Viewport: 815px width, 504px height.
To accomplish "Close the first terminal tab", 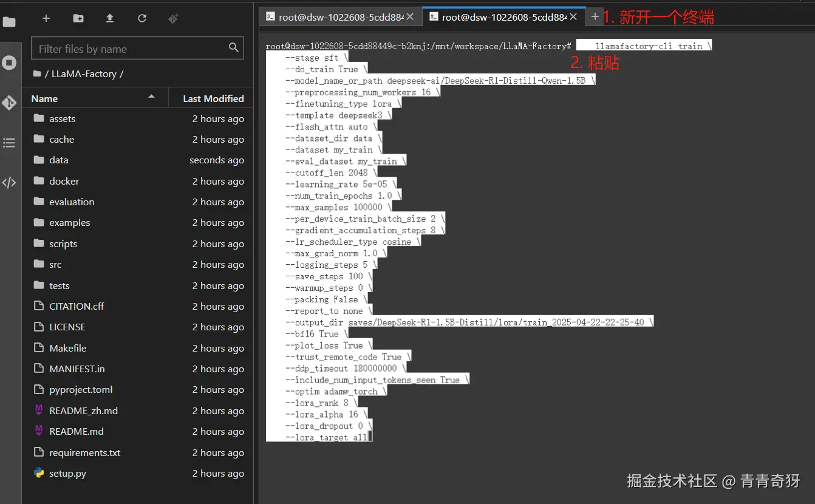I will pyautogui.click(x=411, y=17).
